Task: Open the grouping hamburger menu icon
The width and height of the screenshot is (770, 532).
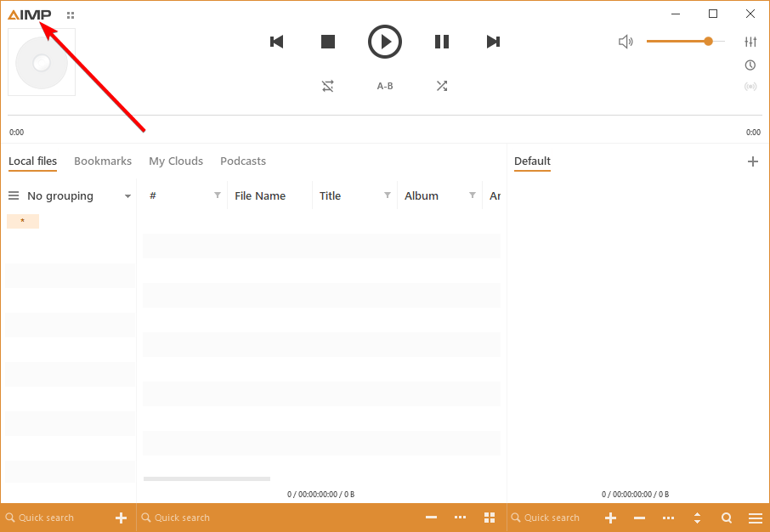Action: point(14,196)
